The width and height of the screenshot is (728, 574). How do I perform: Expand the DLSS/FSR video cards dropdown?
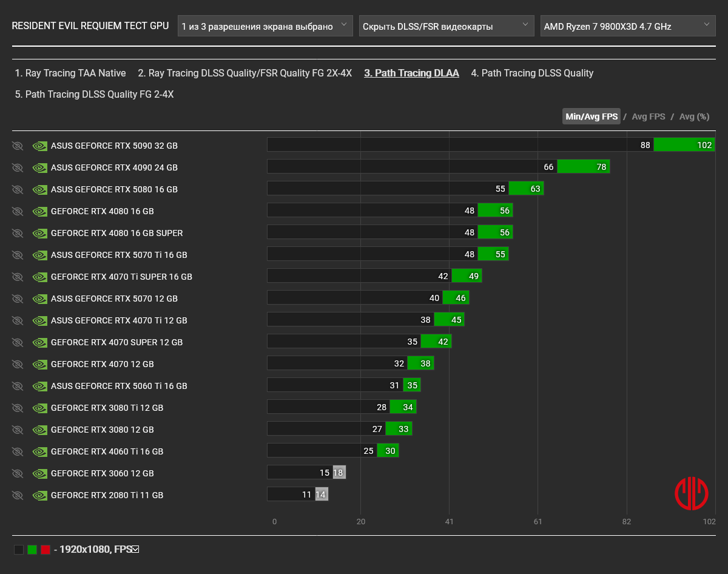click(x=447, y=26)
